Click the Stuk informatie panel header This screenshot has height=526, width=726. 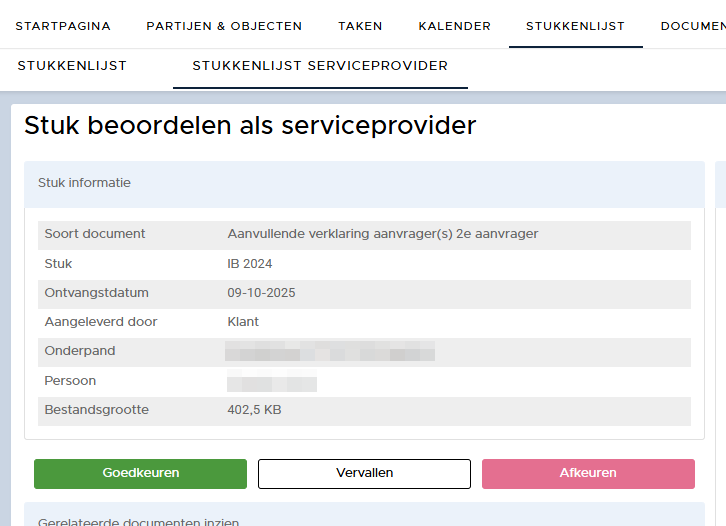click(x=84, y=183)
